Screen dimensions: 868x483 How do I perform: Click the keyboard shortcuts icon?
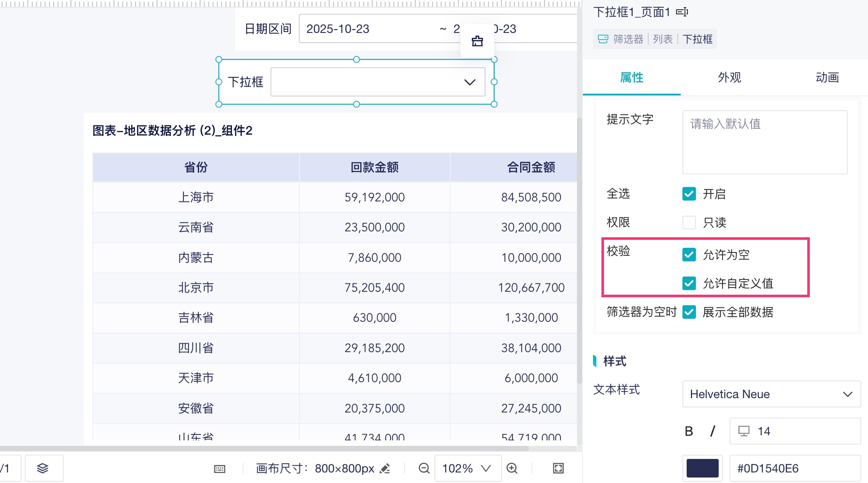pos(220,469)
